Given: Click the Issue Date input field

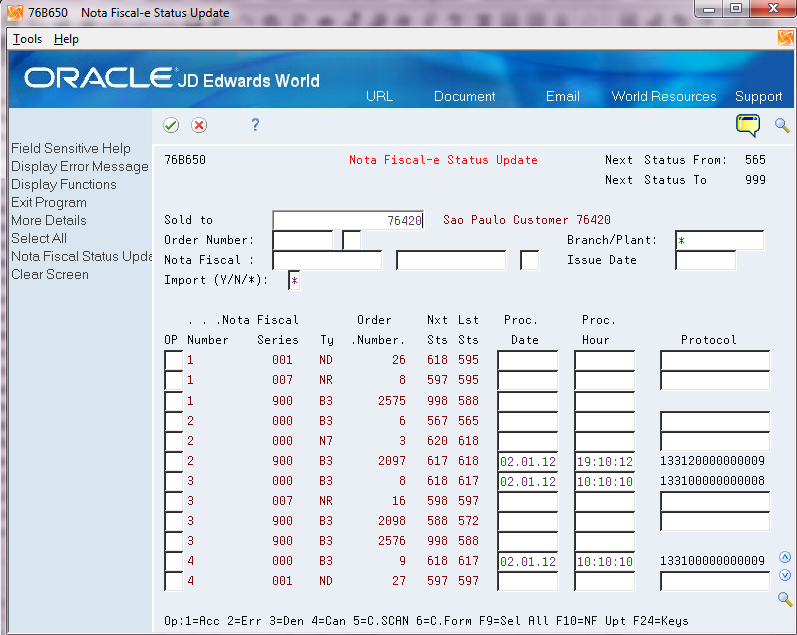Looking at the screenshot, I should click(705, 260).
